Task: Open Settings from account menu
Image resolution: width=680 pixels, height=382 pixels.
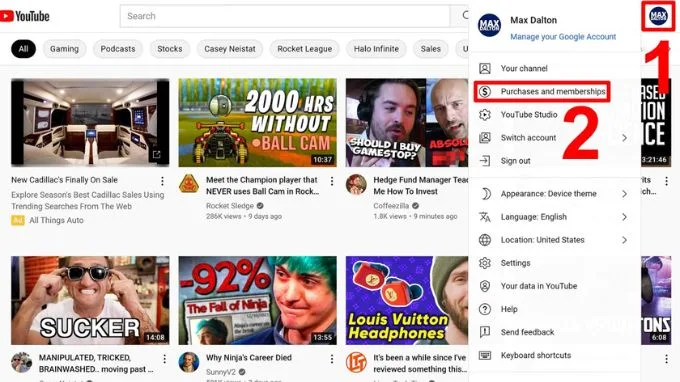Action: pos(554,263)
